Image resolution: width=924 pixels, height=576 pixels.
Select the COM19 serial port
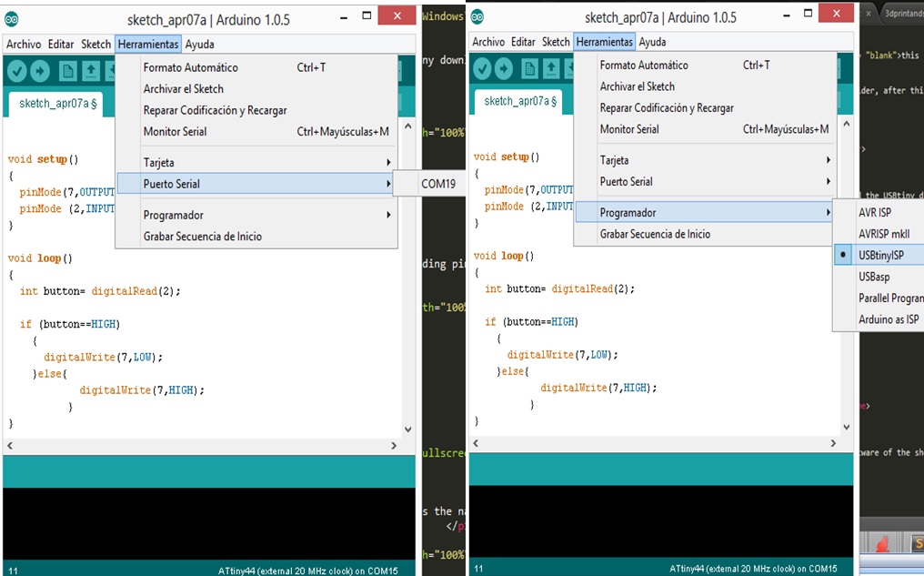tap(437, 184)
